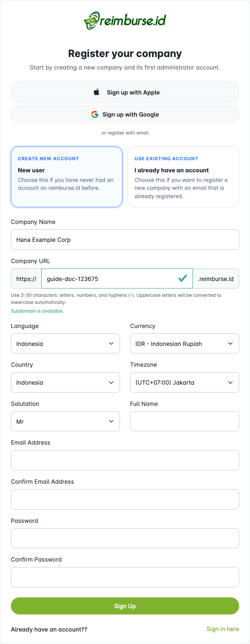Click the Password field
The image size is (250, 644).
tap(125, 538)
